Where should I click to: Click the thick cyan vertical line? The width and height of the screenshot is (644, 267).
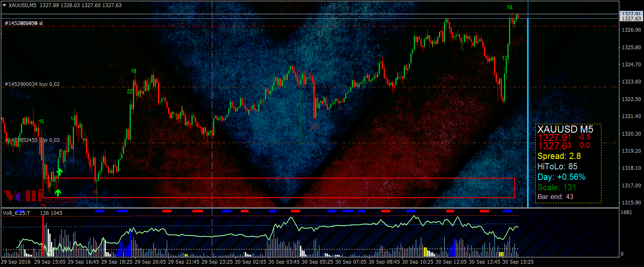coord(528,113)
